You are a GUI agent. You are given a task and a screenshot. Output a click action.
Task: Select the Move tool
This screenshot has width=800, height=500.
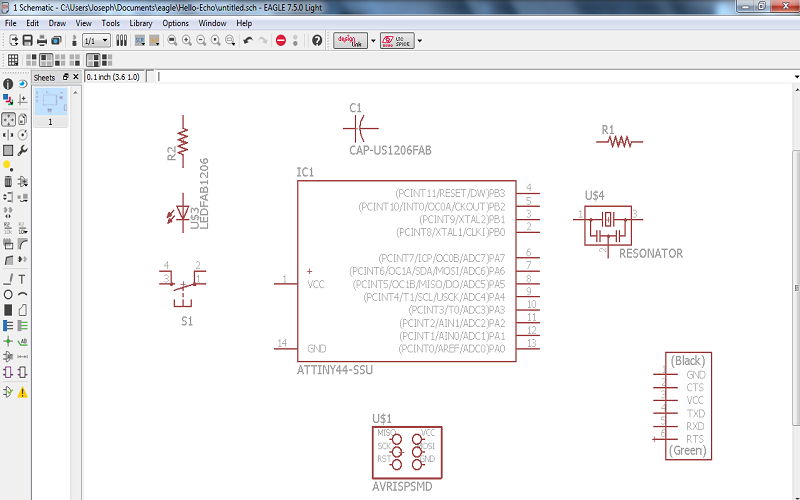point(8,119)
